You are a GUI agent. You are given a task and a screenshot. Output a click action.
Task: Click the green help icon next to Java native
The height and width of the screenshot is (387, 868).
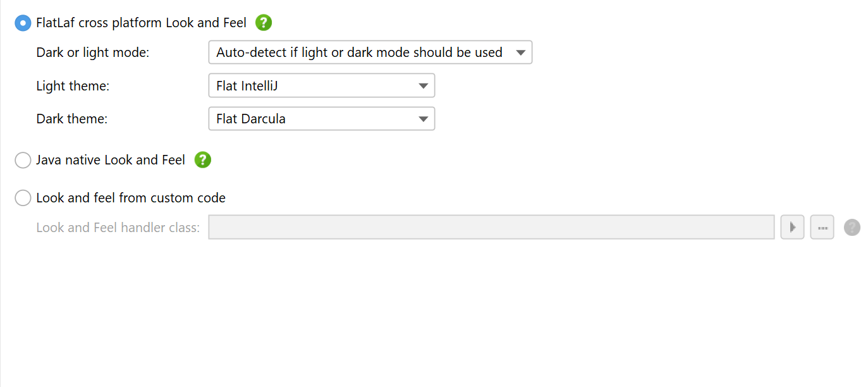[x=202, y=160]
